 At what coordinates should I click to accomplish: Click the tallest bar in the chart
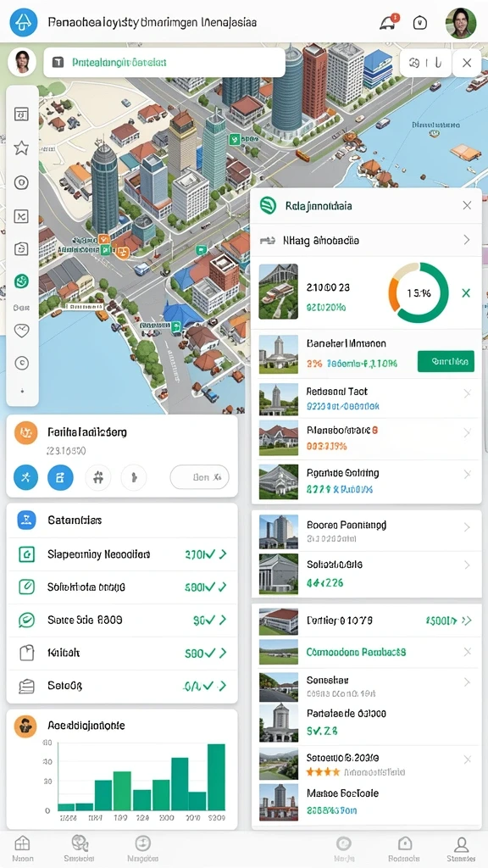[216, 777]
